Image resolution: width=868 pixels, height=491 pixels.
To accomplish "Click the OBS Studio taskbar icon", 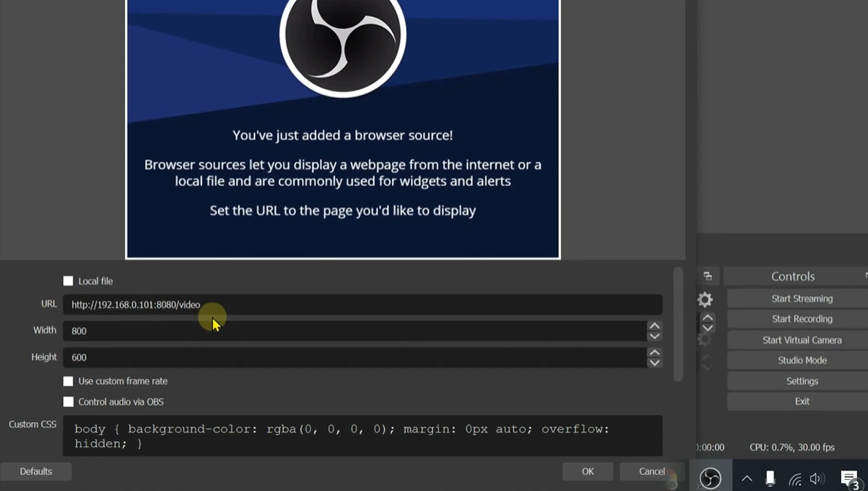I will 710,478.
